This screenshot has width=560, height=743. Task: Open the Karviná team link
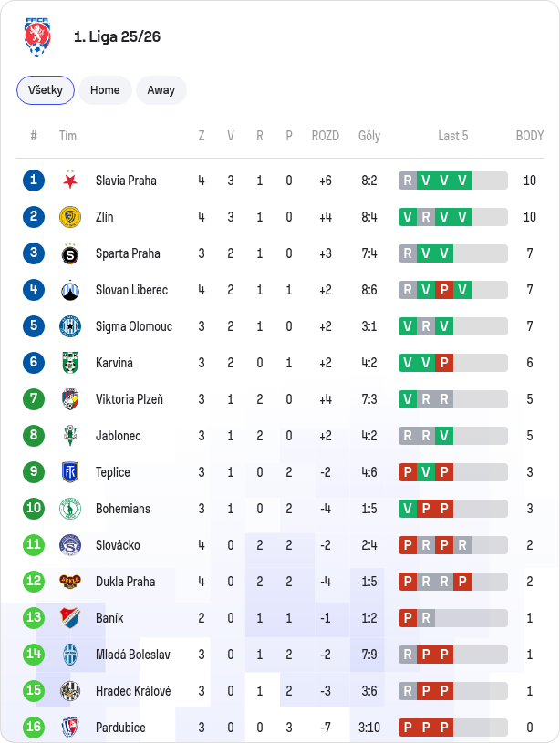[114, 363]
